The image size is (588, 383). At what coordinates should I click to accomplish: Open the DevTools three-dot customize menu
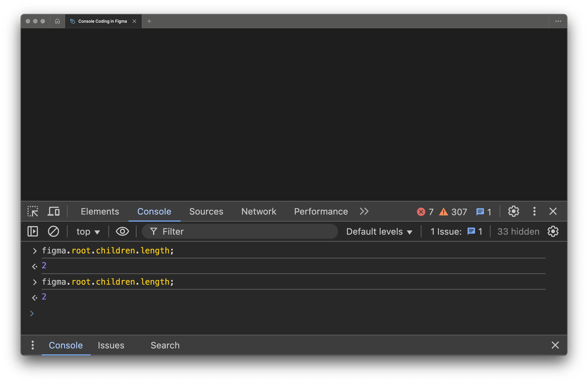click(534, 212)
